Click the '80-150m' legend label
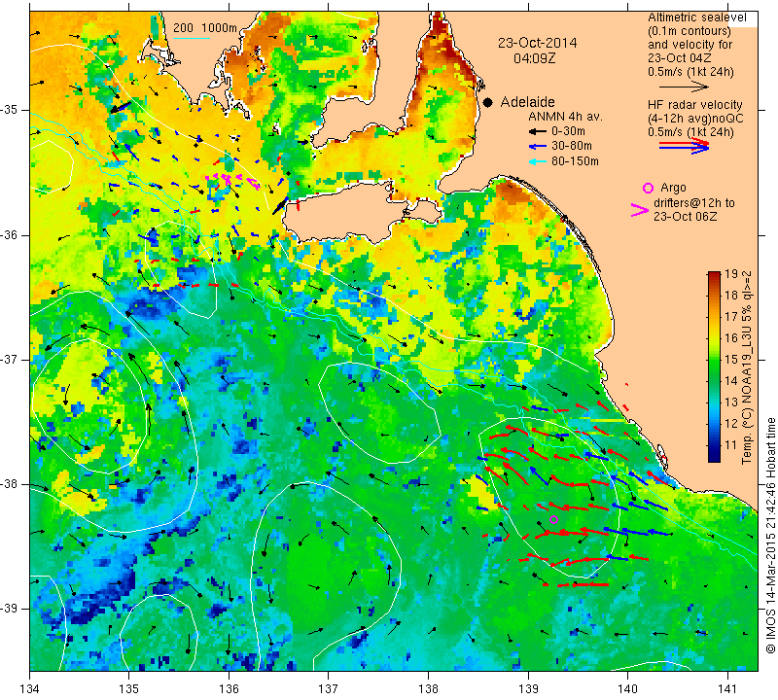This screenshot has width=778, height=700. 575,161
